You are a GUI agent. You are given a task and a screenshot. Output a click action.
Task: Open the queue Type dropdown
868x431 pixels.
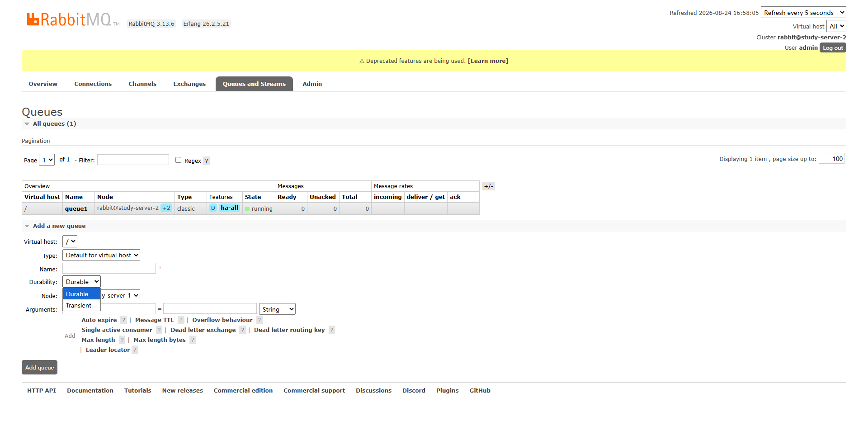pos(101,255)
